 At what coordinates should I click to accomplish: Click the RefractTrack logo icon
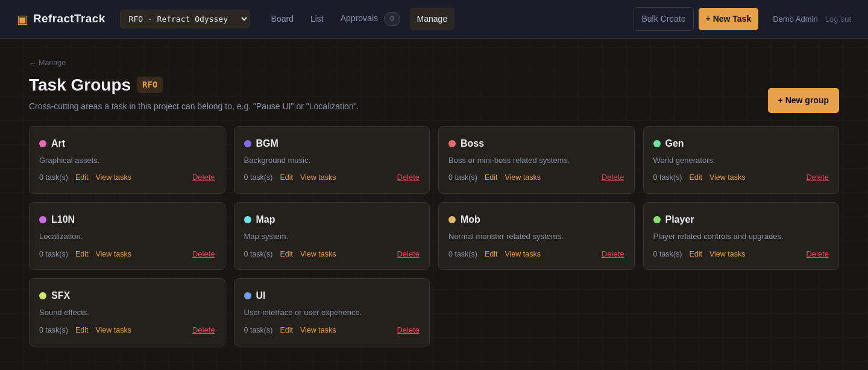[22, 19]
